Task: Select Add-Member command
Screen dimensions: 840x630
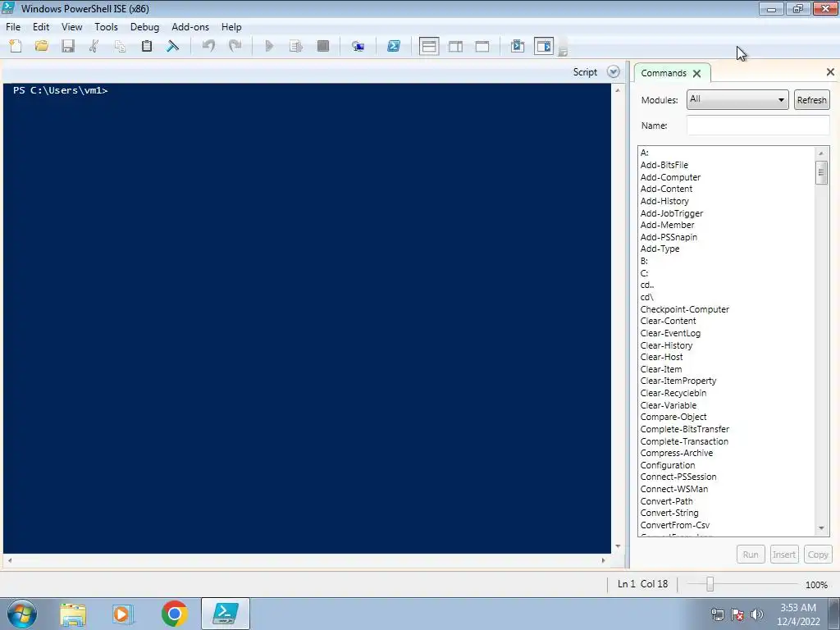Action: (667, 225)
